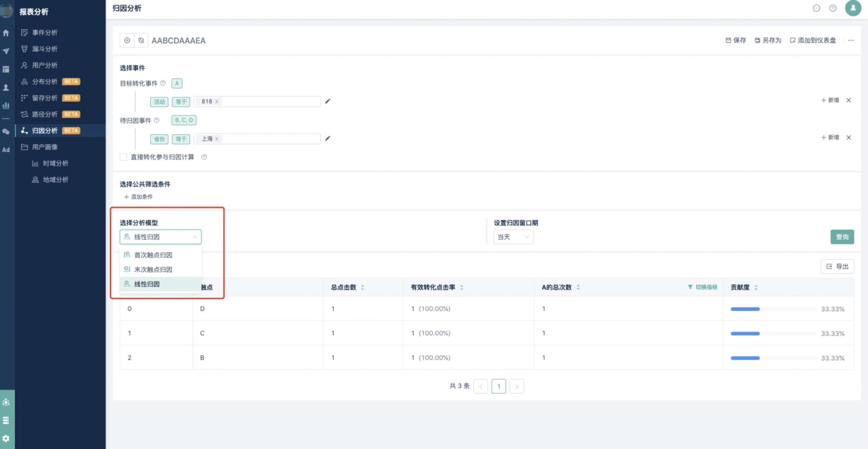Remove the 818 tag
Viewport: 868px width, 449px height.
coord(217,101)
